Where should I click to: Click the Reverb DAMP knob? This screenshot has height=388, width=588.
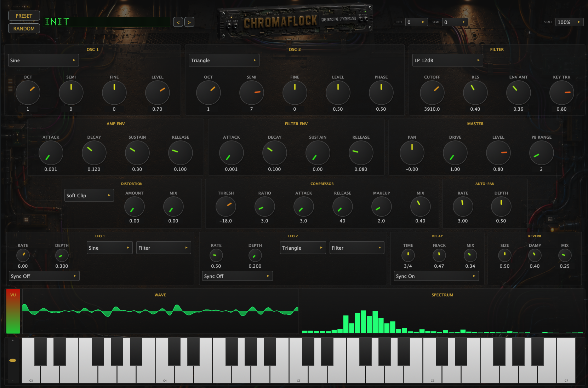[x=535, y=255]
